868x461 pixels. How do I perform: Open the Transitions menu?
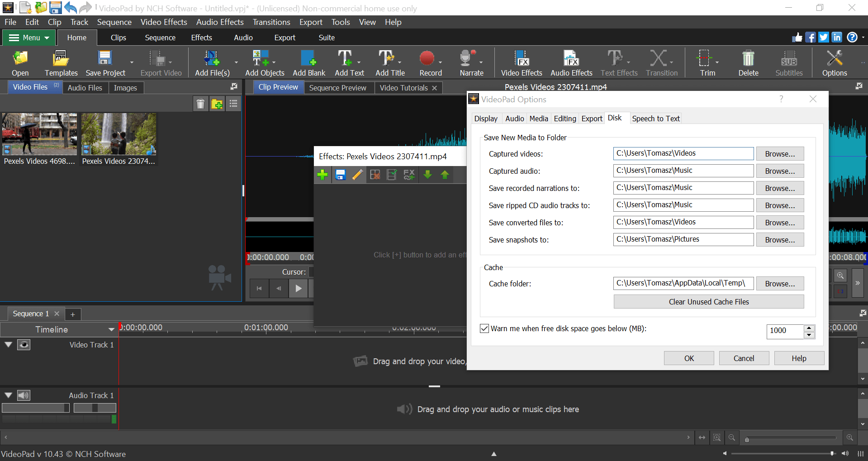click(271, 22)
